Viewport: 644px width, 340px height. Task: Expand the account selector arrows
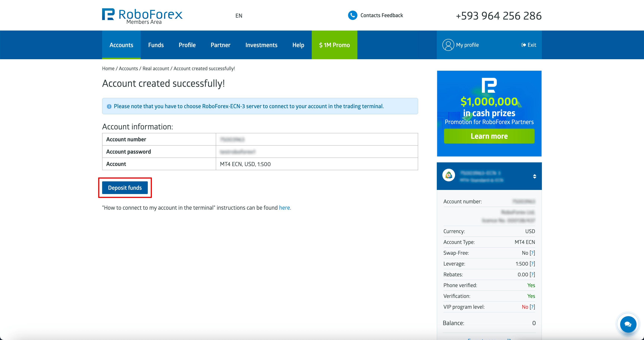coord(534,176)
